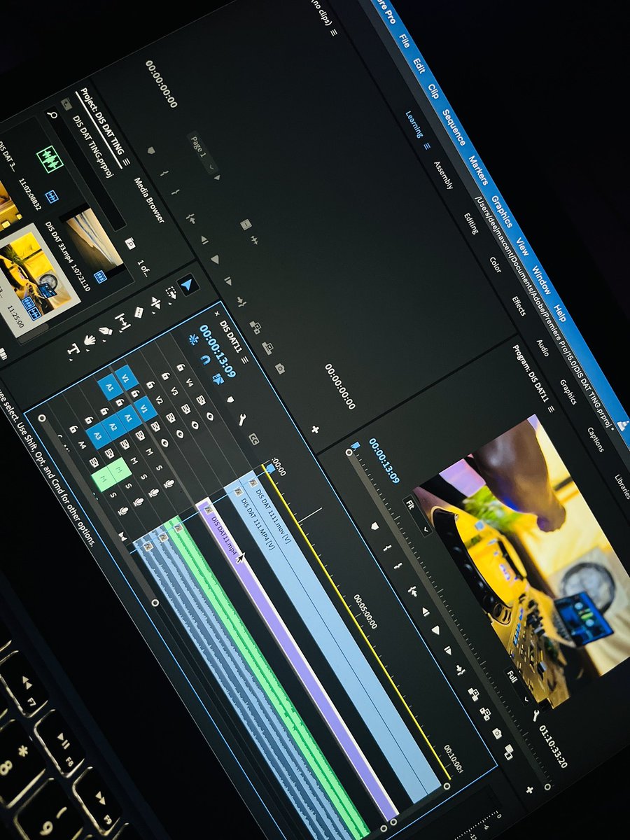Viewport: 630px width, 840px height.
Task: Open the Sequence menu
Action: pyautogui.click(x=454, y=127)
